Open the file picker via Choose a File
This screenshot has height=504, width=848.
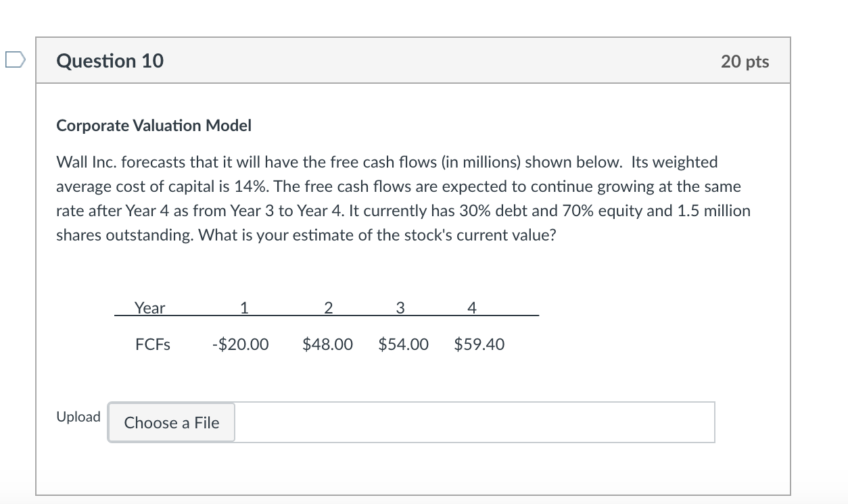pos(170,422)
